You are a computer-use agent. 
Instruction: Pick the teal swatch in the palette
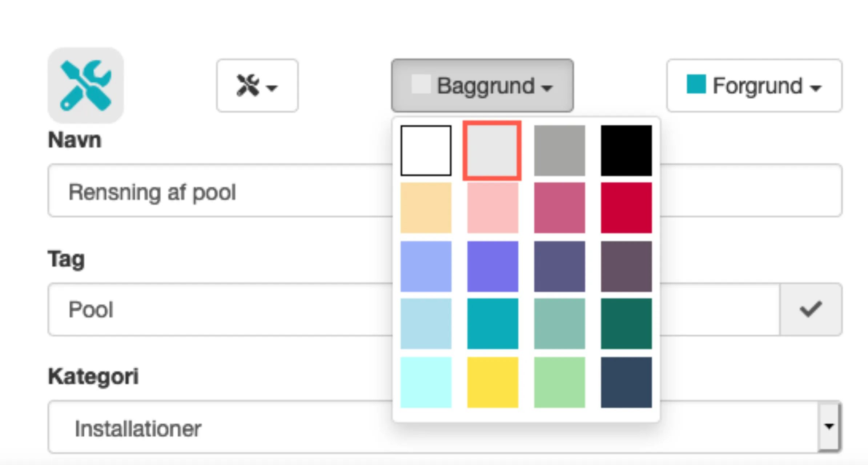[x=493, y=324]
